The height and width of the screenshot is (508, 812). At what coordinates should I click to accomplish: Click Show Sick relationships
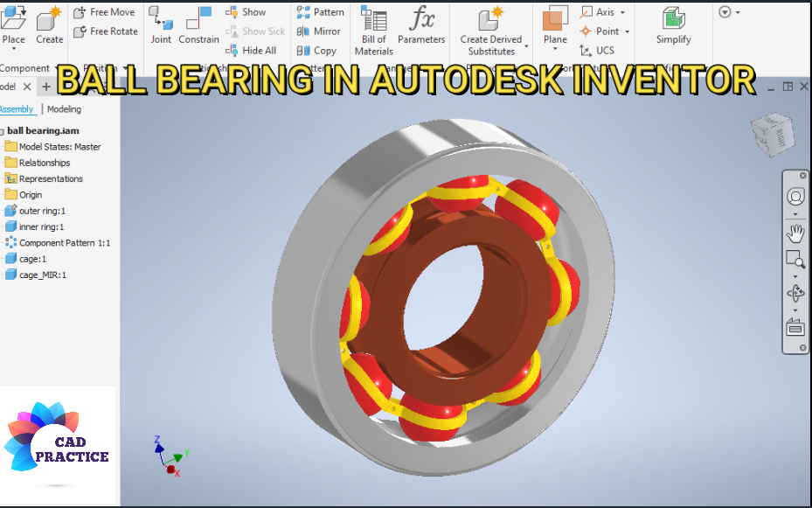click(x=255, y=31)
